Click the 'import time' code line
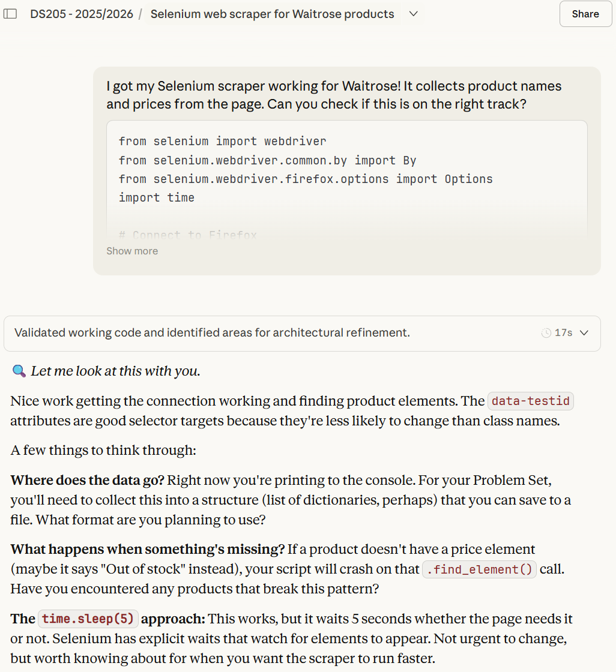The image size is (616, 672). pyautogui.click(x=156, y=197)
